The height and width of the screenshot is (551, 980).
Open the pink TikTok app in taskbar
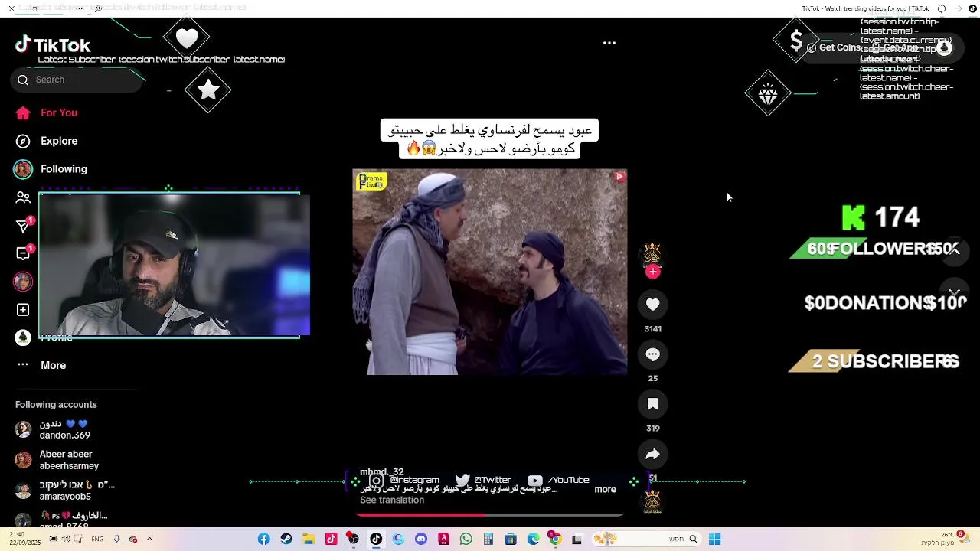pyautogui.click(x=331, y=540)
